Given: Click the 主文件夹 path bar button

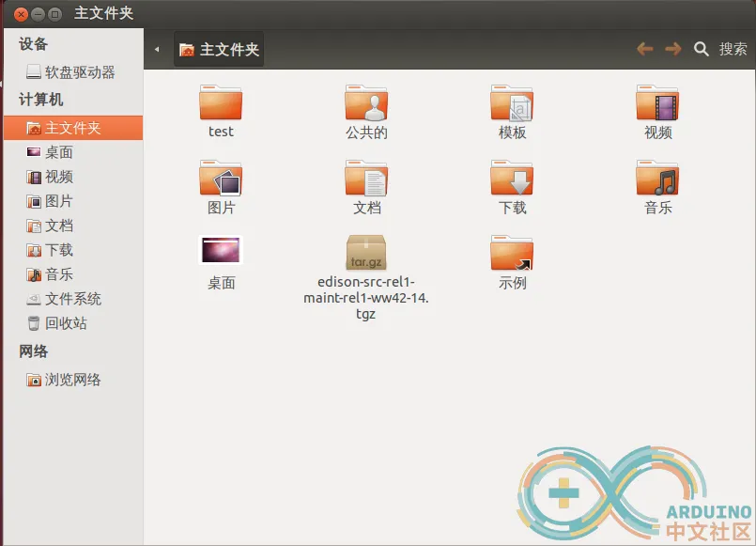Looking at the screenshot, I should (x=219, y=50).
